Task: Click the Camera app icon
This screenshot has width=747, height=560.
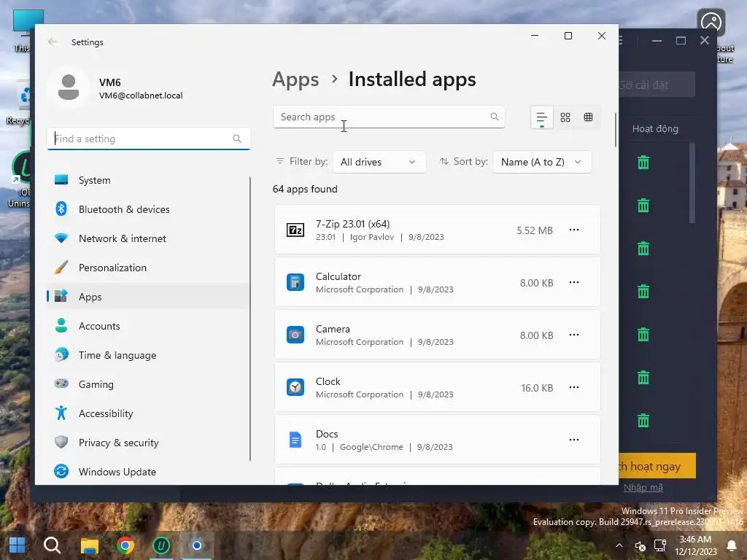Action: point(295,335)
